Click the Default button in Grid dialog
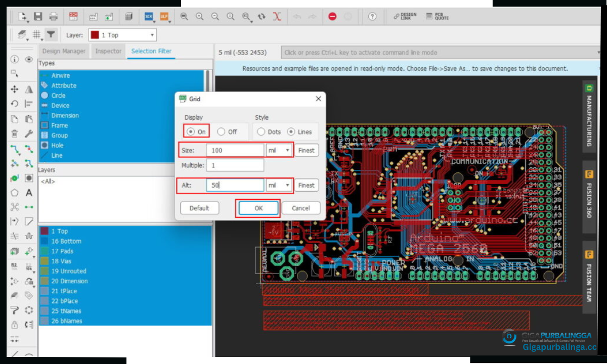Viewport: 607px width, 364px height. 199,208
